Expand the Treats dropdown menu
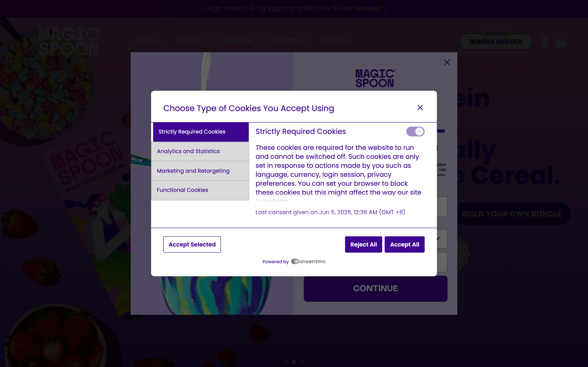Viewport: 588px width, 367px height. coord(194,41)
